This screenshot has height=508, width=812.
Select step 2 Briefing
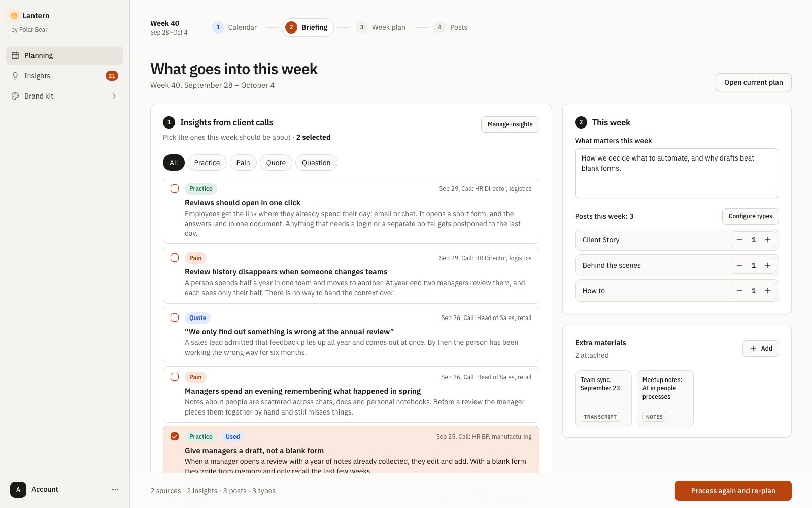(x=308, y=27)
